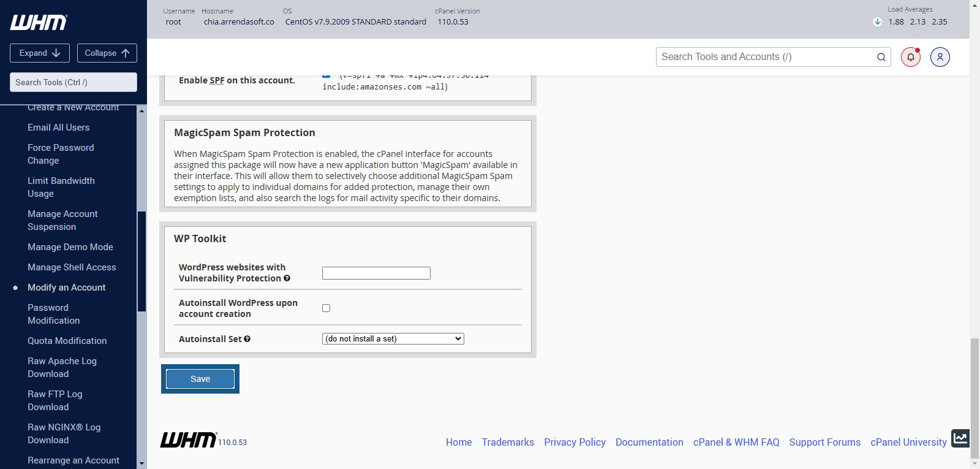Viewport: 980px width, 469px height.
Task: Open the notifications bell icon
Action: click(911, 57)
